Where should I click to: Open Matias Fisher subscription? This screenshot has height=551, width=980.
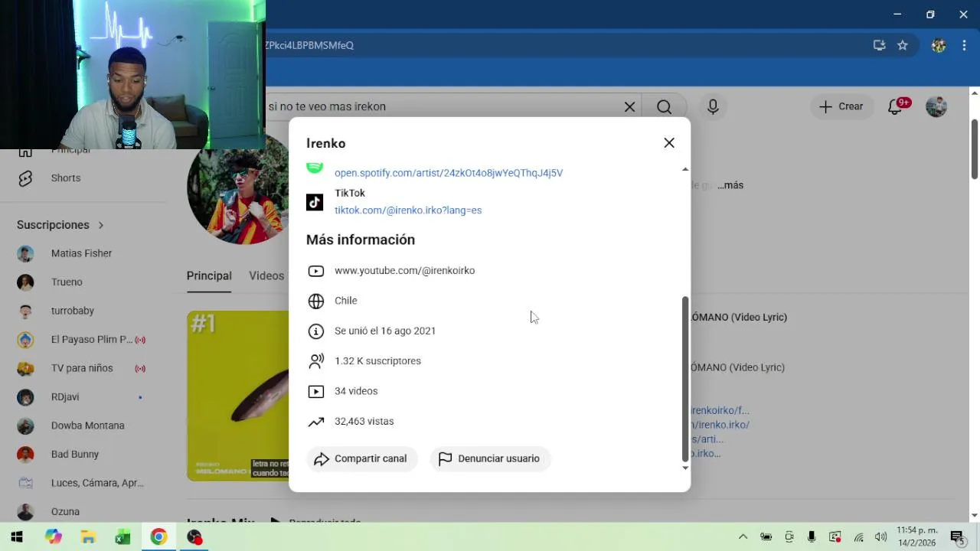80,253
